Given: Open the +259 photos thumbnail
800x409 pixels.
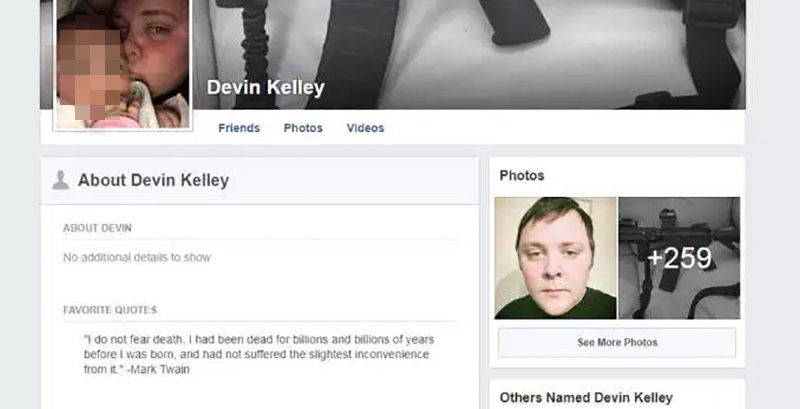Looking at the screenshot, I should tap(679, 258).
